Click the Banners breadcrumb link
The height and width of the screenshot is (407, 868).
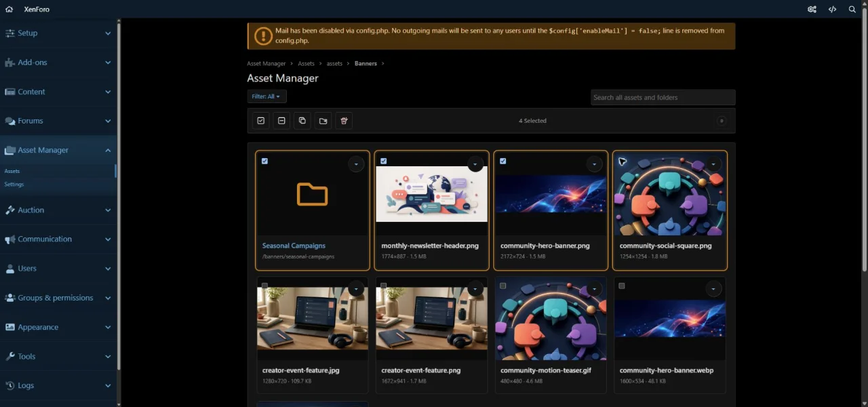click(366, 64)
